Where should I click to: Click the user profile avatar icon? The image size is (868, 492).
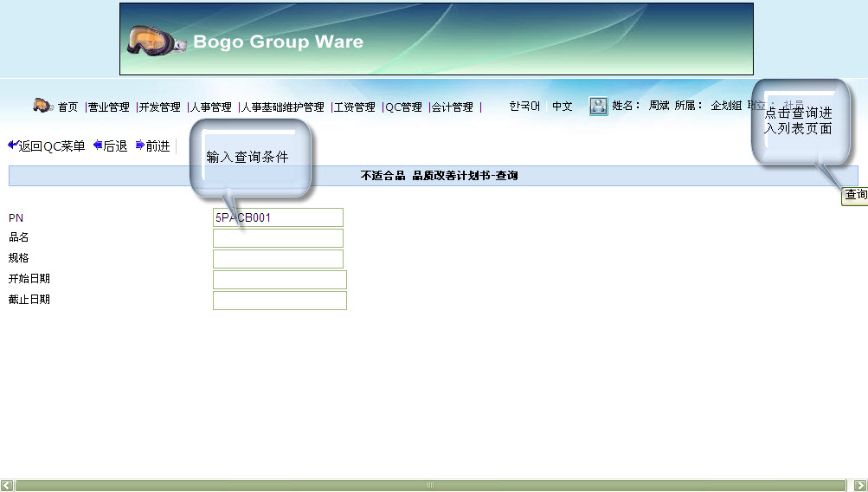point(598,107)
